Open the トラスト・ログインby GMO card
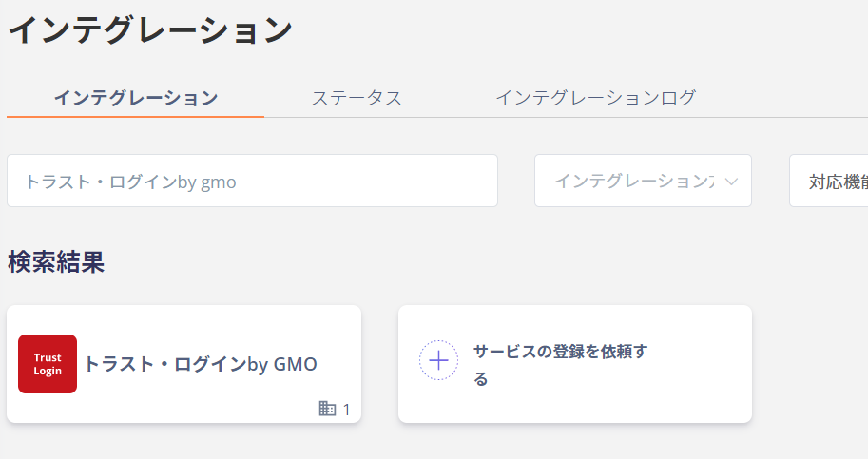Viewport: 868px width, 459px height. [x=183, y=364]
